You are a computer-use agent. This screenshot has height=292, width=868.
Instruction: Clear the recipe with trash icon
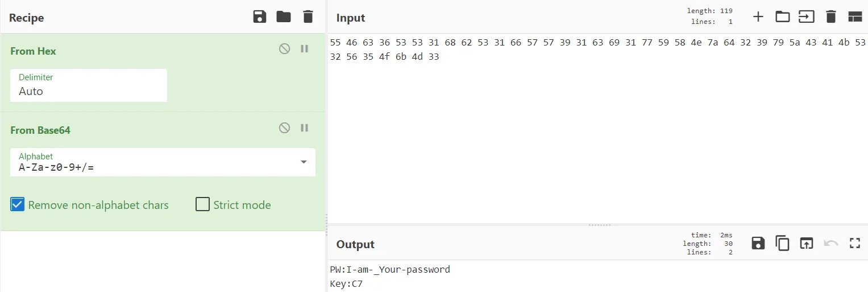(x=308, y=17)
